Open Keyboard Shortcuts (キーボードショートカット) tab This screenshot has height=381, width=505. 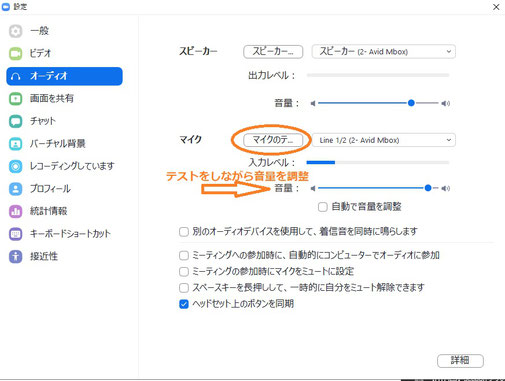click(64, 234)
